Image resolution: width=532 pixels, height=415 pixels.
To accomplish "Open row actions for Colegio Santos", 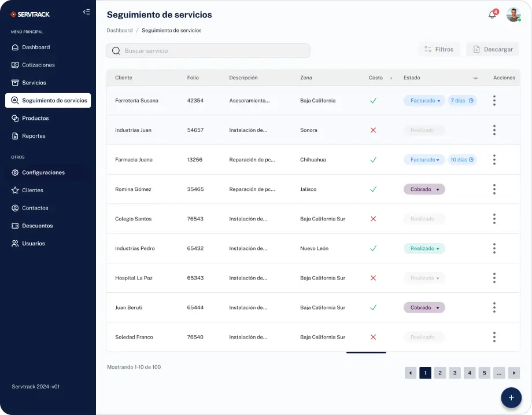I will point(494,219).
